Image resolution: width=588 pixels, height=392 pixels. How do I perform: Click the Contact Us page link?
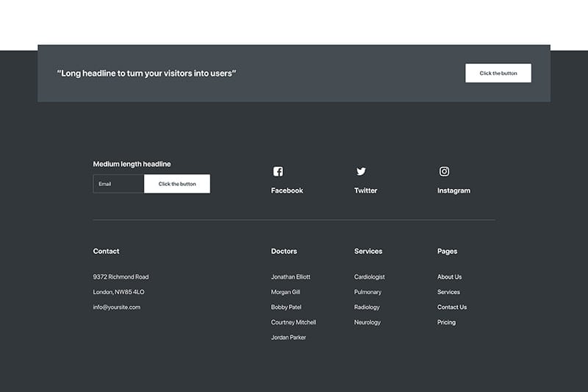coord(452,307)
